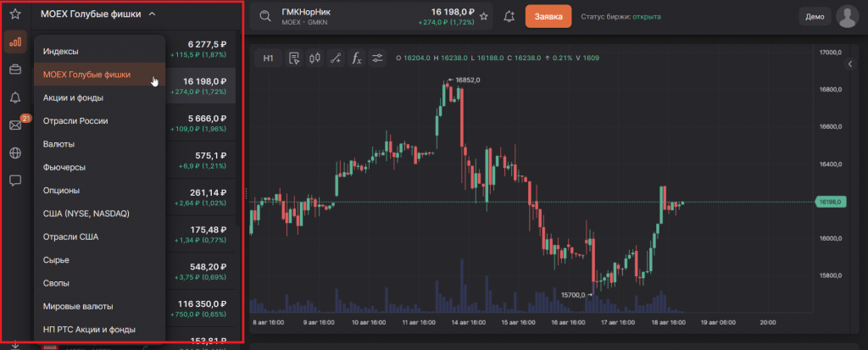Click the search magnifier icon
The width and height of the screenshot is (868, 350).
(x=265, y=16)
